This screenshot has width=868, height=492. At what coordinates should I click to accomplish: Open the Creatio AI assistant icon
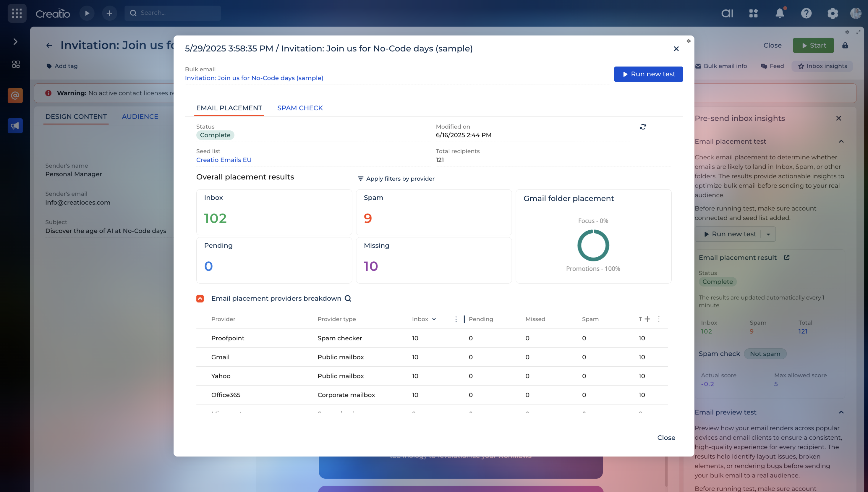tap(727, 13)
